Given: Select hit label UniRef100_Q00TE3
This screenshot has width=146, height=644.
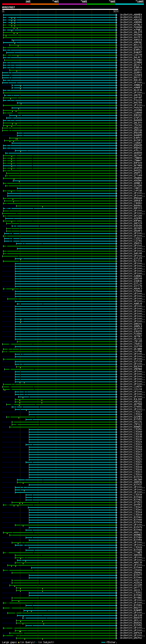Looking at the screenshot, I should pos(131,37).
